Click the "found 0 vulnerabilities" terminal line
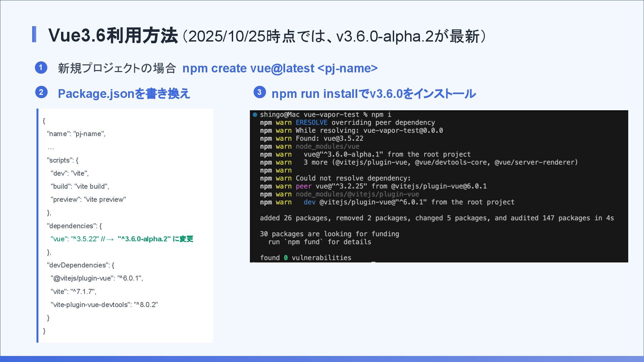Viewport: 644px width, 362px height. (x=305, y=258)
